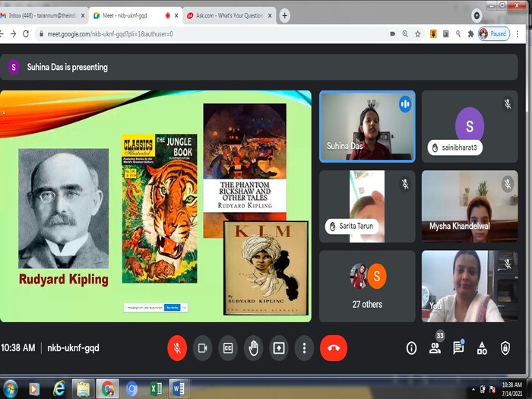Close the Ask.com tab
This screenshot has height=399, width=532.
[270, 16]
